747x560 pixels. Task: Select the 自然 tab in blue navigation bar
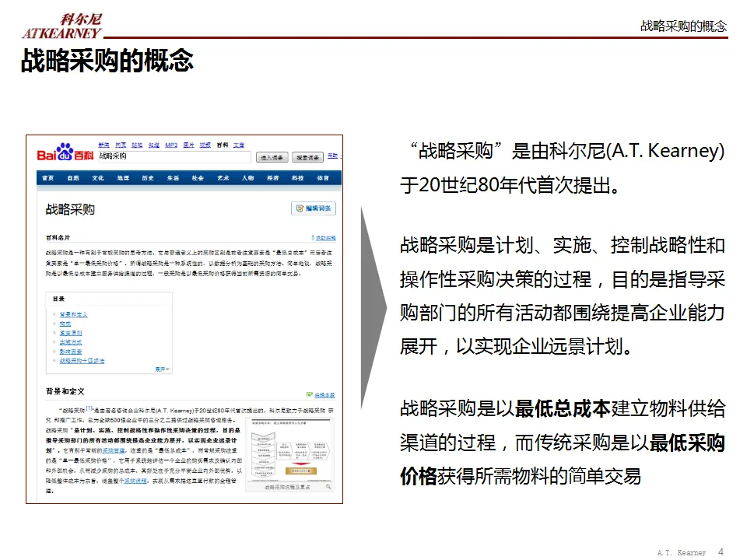(x=73, y=178)
